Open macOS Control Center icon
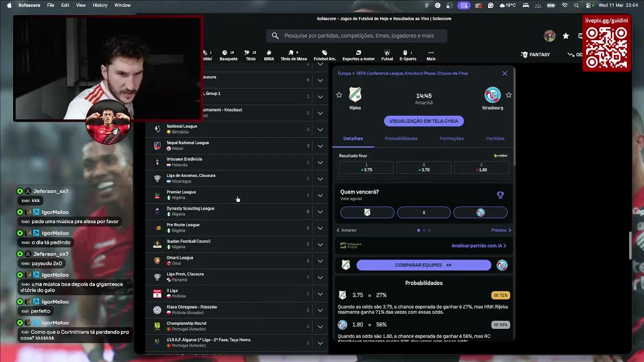This screenshot has height=362, width=644. [x=588, y=5]
